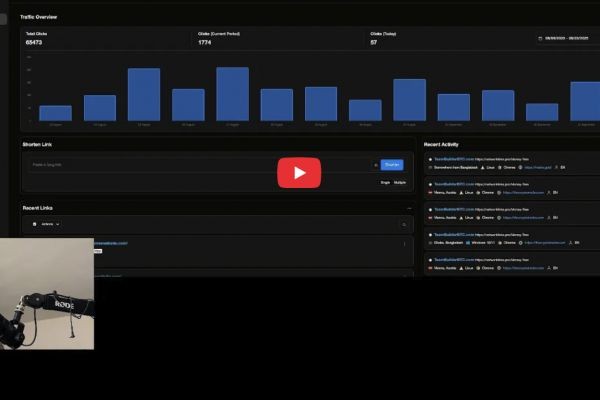Click the calendar icon beside the date range
600x400 pixels.
(540, 38)
